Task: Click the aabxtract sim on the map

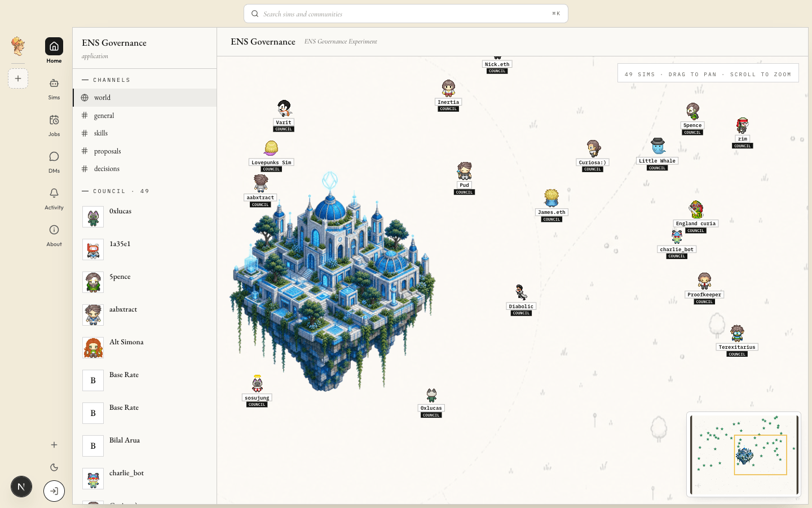Action: (x=261, y=183)
